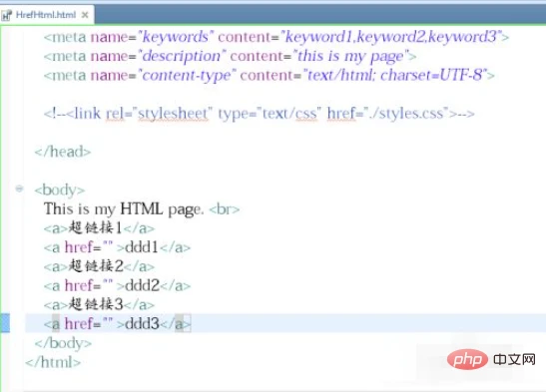Screen dimensions: 546x392
Task: Click the ddd1 anchor line
Action: coord(117,247)
